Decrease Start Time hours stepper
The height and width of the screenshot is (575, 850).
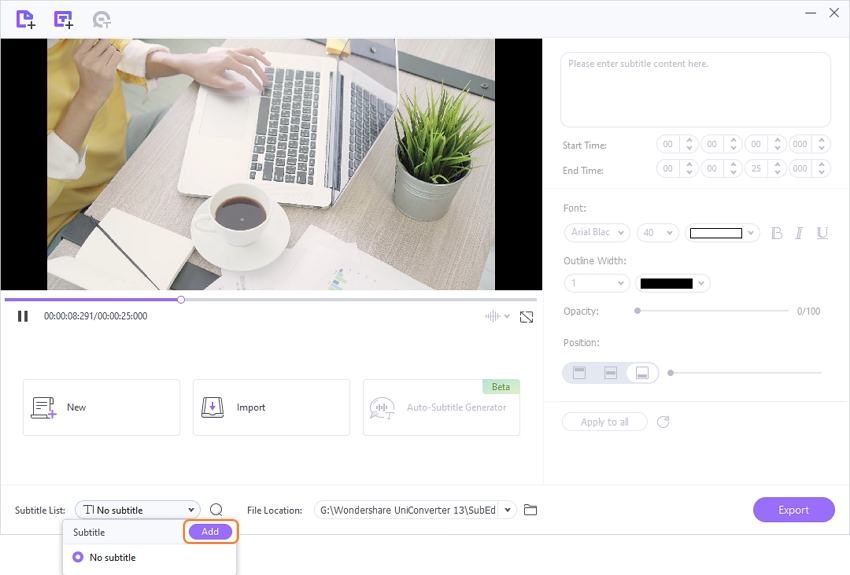689,148
